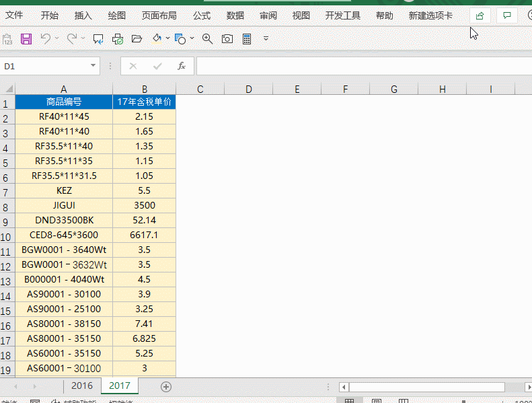Open the 数据 ribbon tab
The height and width of the screenshot is (403, 532).
(x=235, y=15)
